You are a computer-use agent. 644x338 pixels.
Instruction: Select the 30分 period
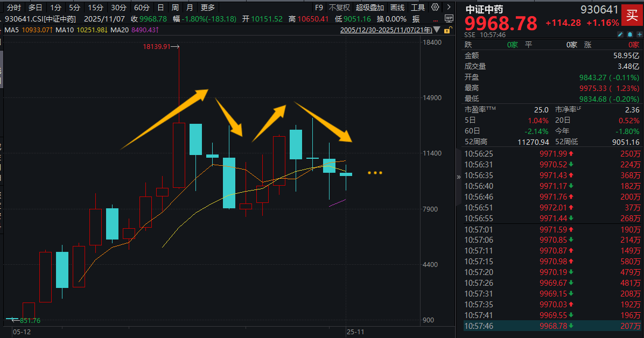click(x=118, y=8)
